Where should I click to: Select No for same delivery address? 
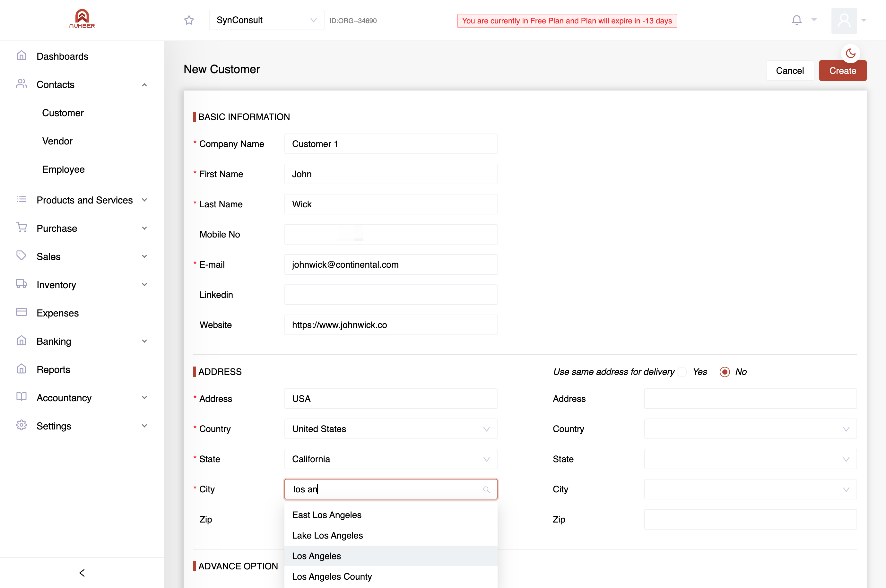725,372
